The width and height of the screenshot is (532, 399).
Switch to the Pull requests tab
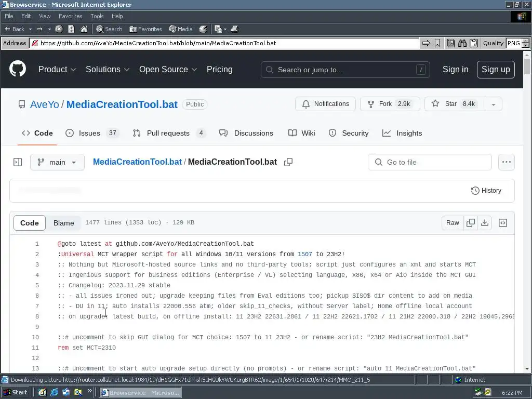pyautogui.click(x=169, y=133)
